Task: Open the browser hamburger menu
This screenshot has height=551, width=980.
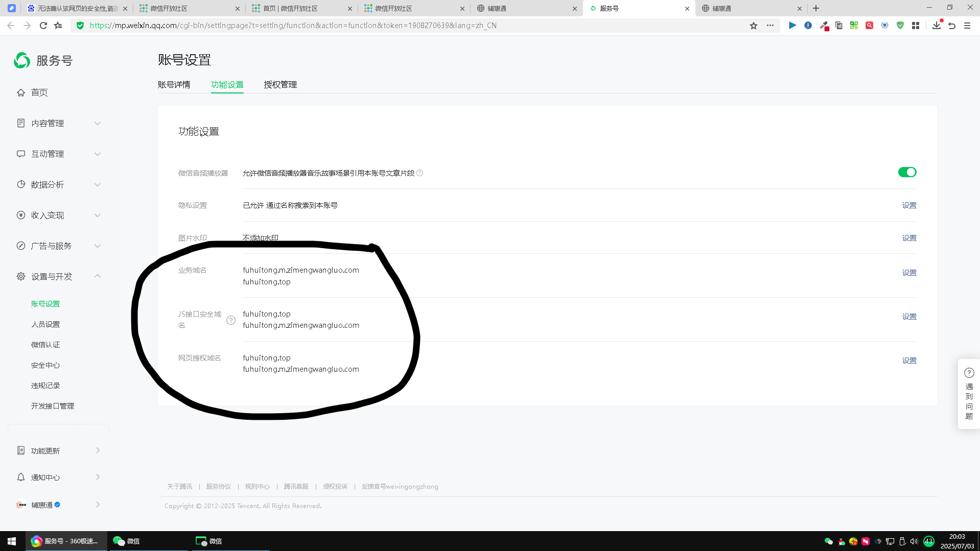Action: (967, 26)
